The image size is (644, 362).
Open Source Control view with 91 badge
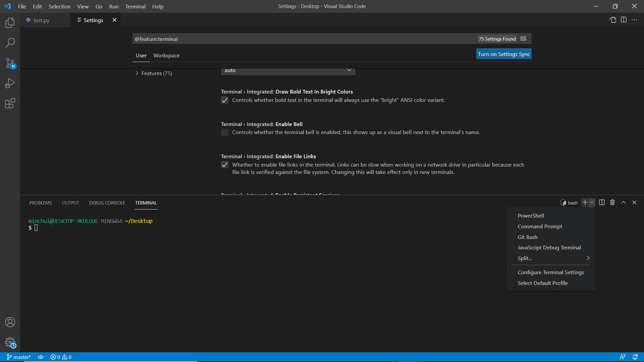pyautogui.click(x=10, y=63)
